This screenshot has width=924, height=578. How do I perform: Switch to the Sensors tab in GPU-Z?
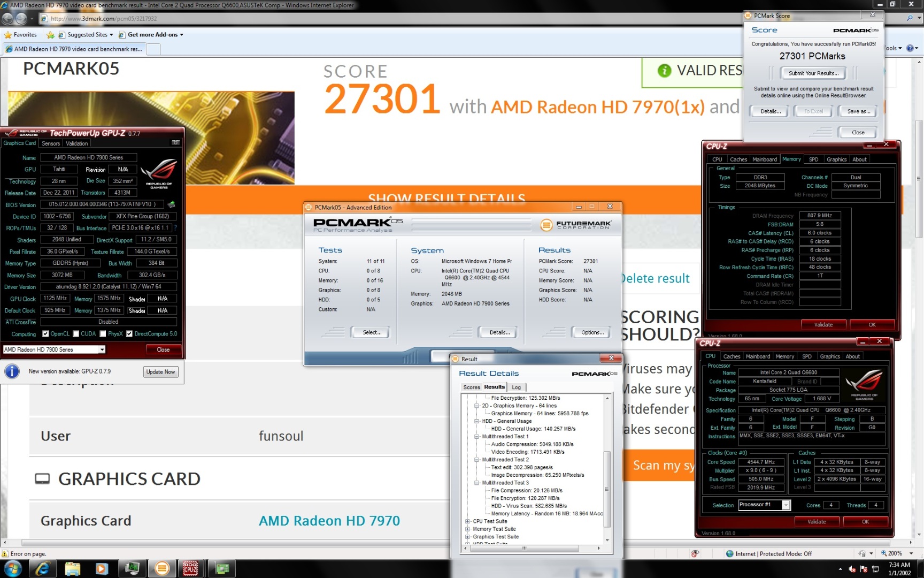(x=51, y=143)
